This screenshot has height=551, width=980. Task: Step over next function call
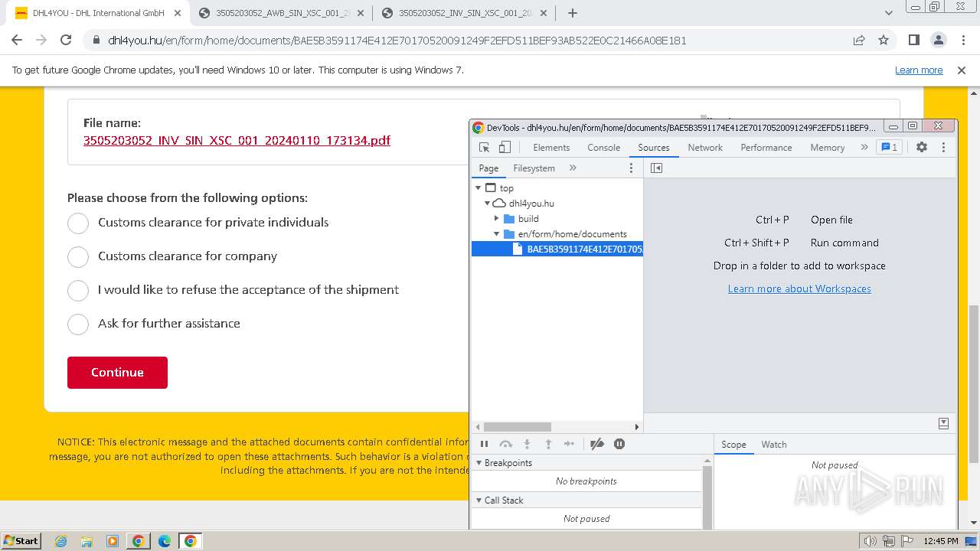[x=505, y=444]
